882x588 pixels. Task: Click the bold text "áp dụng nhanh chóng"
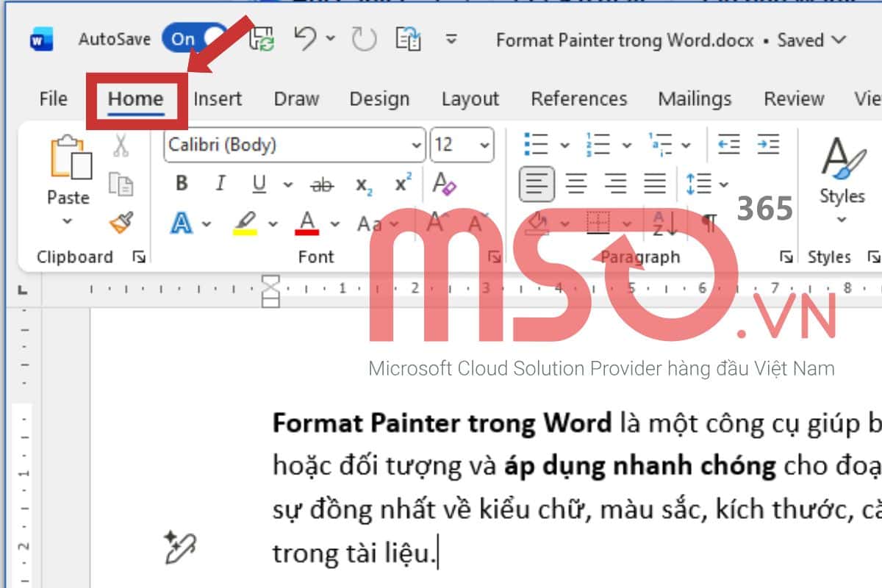point(640,466)
